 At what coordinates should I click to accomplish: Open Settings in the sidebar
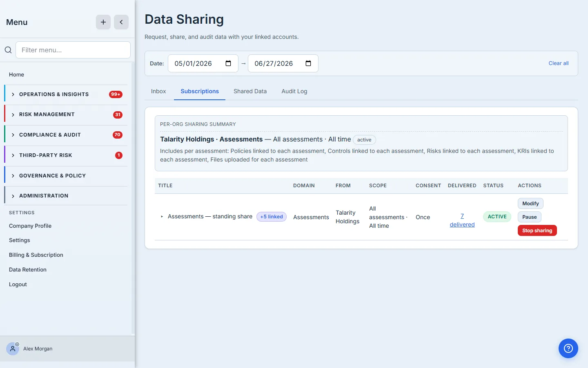tap(20, 240)
